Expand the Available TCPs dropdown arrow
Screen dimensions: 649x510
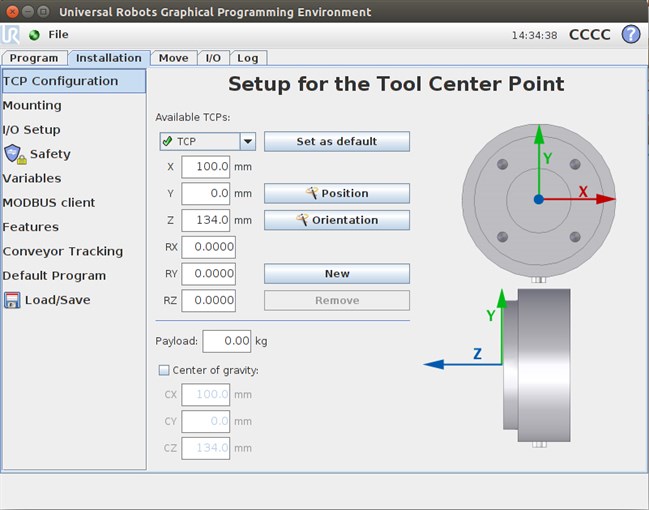(247, 142)
